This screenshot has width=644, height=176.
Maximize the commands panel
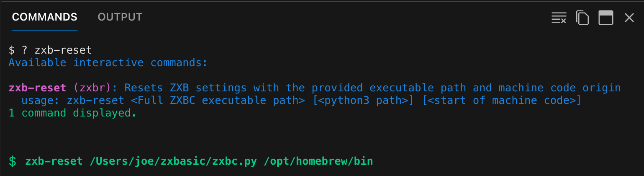pyautogui.click(x=606, y=18)
